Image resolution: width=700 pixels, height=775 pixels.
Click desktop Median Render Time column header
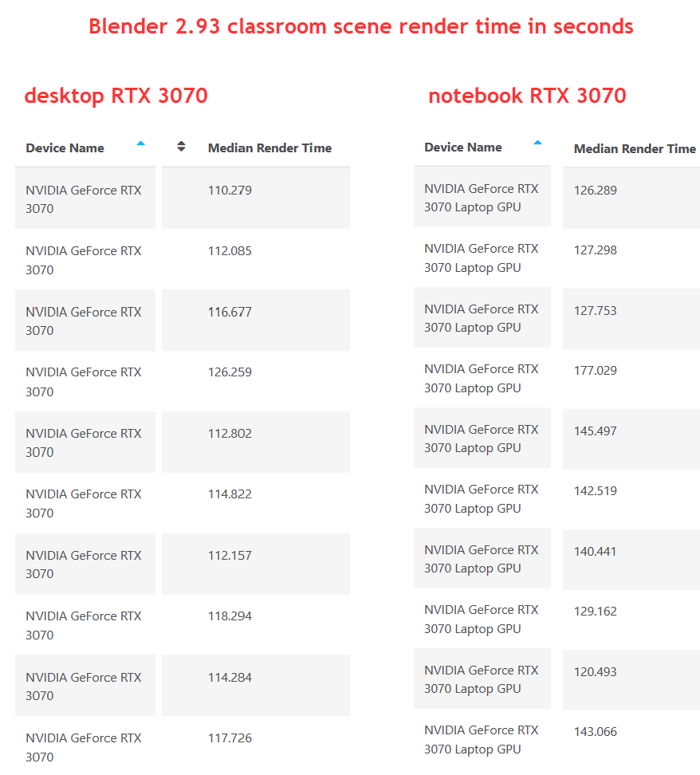[270, 148]
